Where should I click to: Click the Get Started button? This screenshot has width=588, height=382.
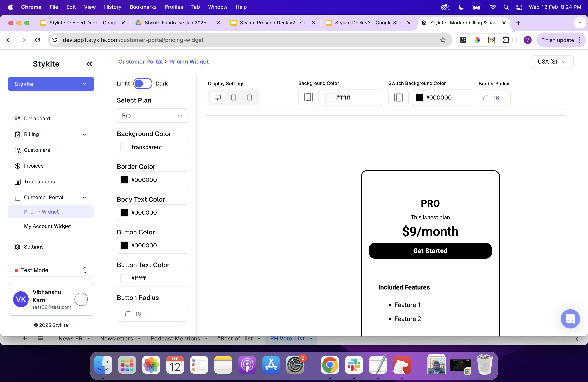pos(430,251)
